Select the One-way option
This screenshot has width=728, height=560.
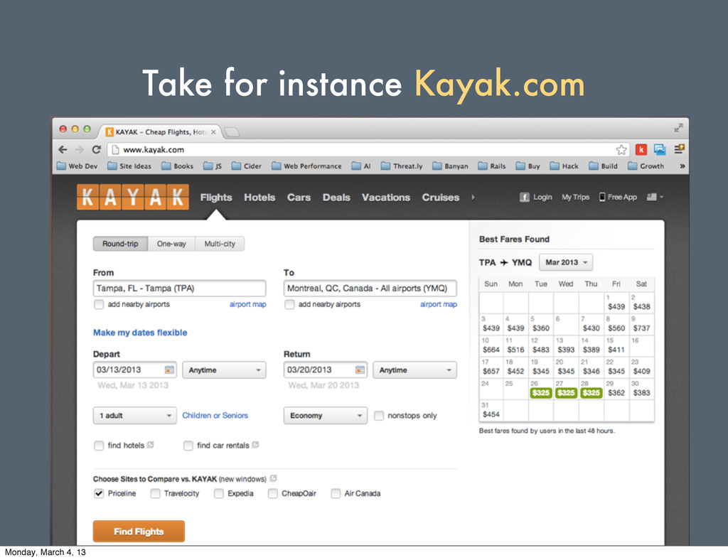(x=171, y=244)
